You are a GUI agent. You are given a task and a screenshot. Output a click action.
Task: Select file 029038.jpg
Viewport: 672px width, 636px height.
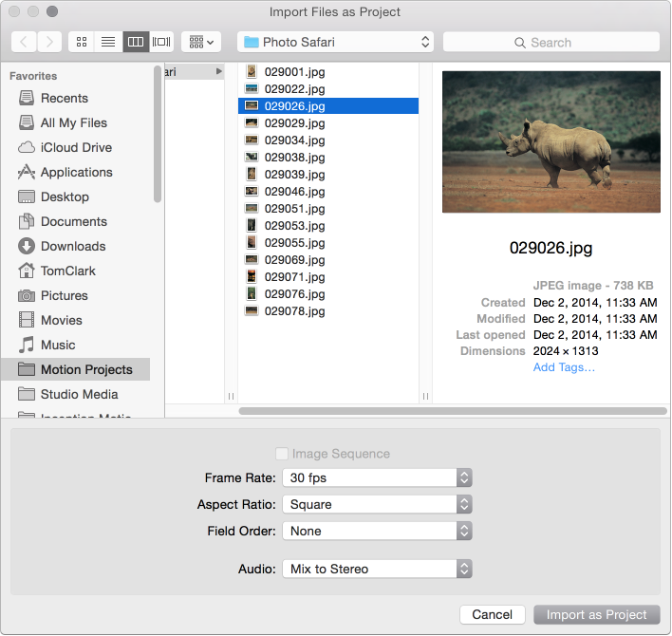(328, 158)
